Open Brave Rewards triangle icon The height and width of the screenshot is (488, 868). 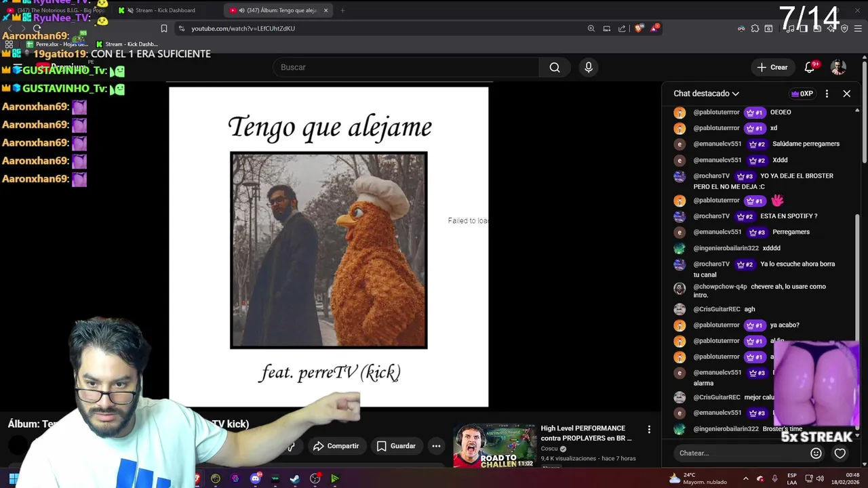(x=654, y=28)
